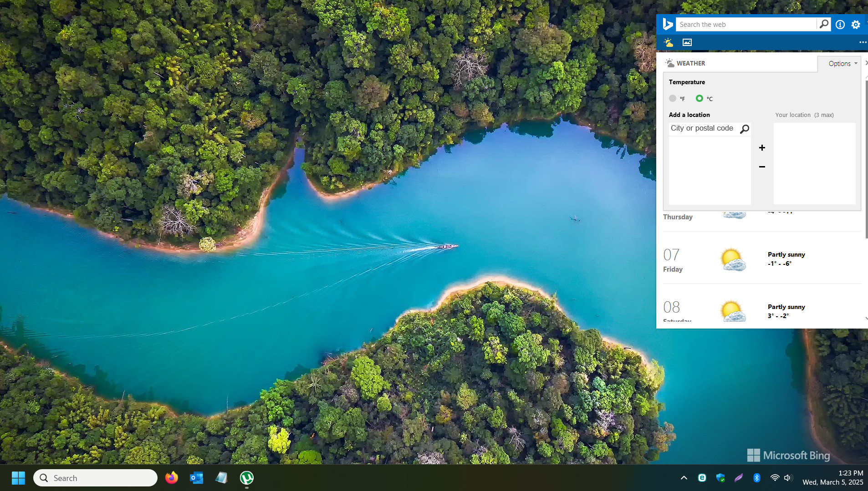Click the search magnifier in Bing bar
Screen dimensions: 868x491
coord(824,24)
